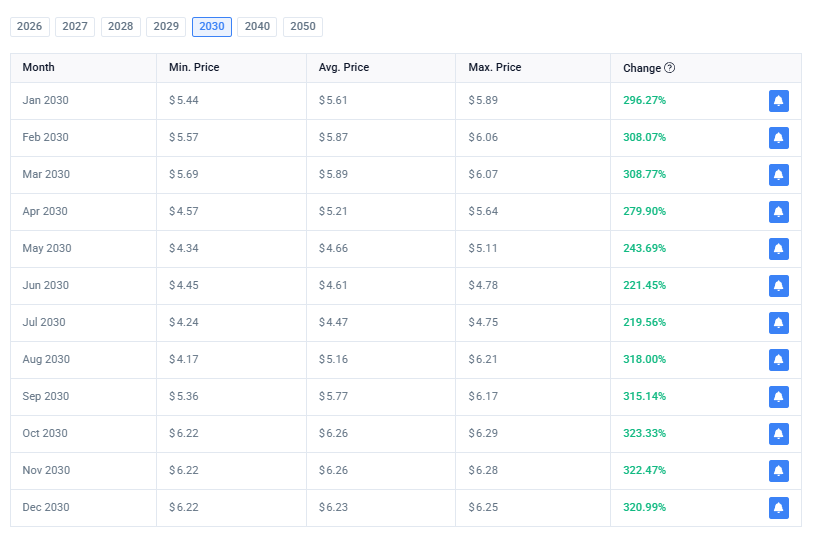The width and height of the screenshot is (814, 535).
Task: Click the Jun 2030 notification bell
Action: [x=778, y=285]
